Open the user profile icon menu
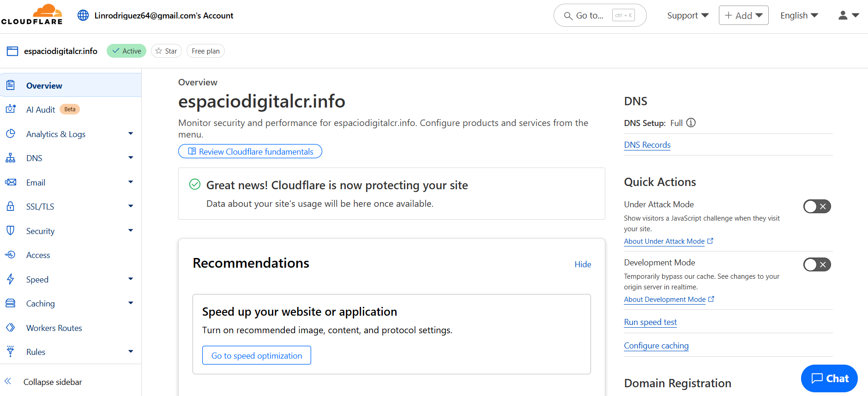This screenshot has height=396, width=868. click(849, 15)
